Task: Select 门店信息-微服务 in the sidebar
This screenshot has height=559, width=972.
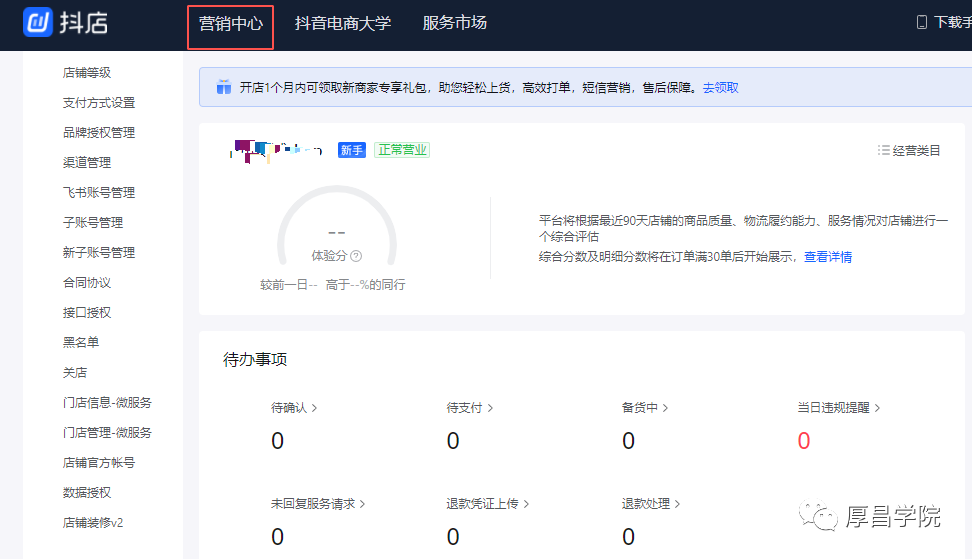Action: (x=107, y=403)
